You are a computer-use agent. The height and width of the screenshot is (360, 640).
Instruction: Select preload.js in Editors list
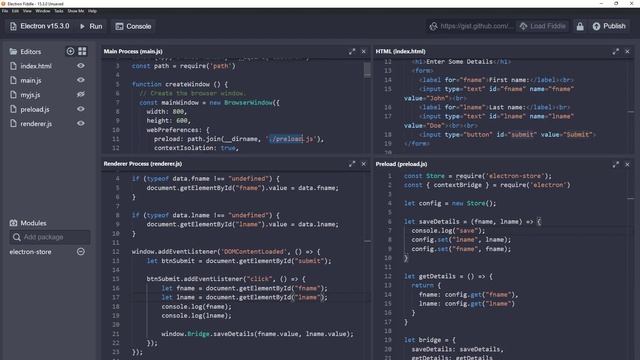35,109
